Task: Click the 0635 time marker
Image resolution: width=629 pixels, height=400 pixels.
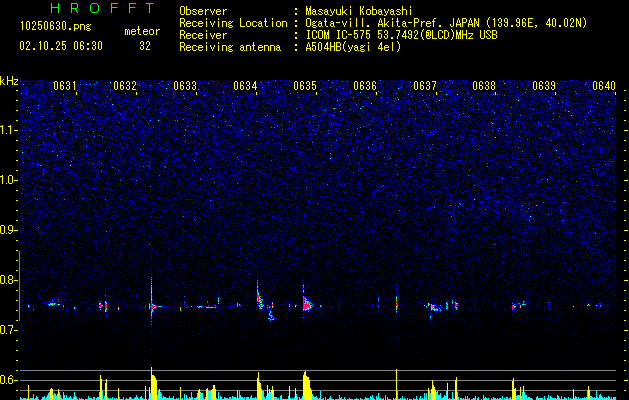Action: [305, 86]
